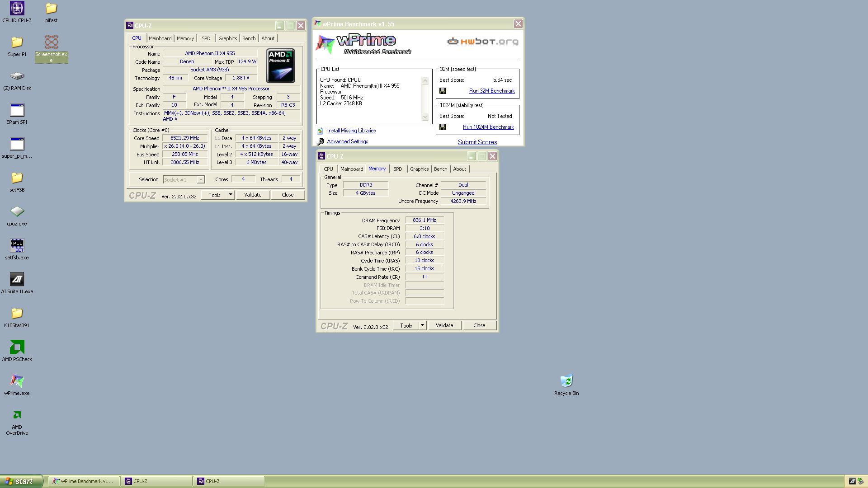Click the Windows Start button
The height and width of the screenshot is (488, 868).
pos(21,481)
